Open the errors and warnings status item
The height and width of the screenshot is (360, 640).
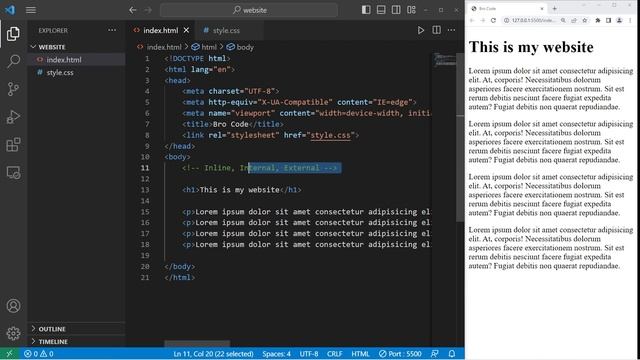(39, 353)
